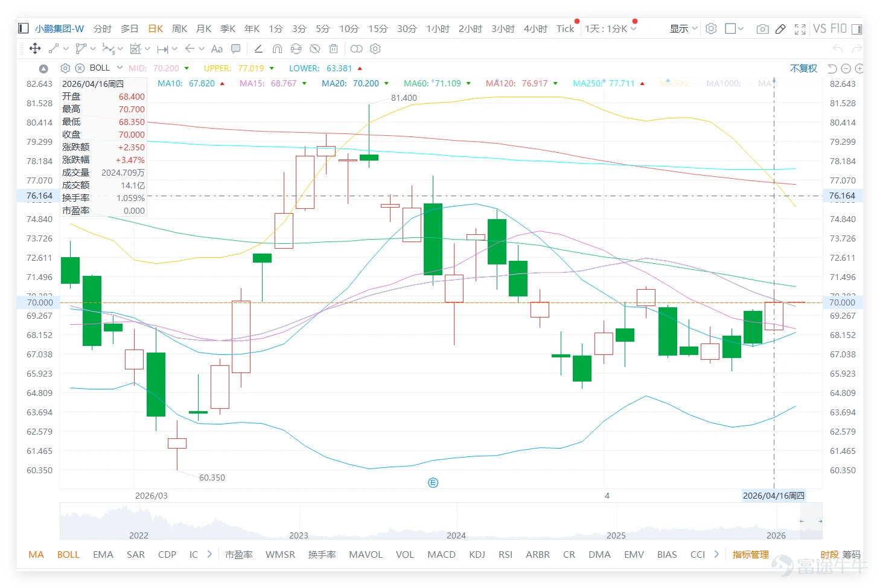Select the MACD sub-indicator
This screenshot has width=880, height=588.
click(x=441, y=554)
